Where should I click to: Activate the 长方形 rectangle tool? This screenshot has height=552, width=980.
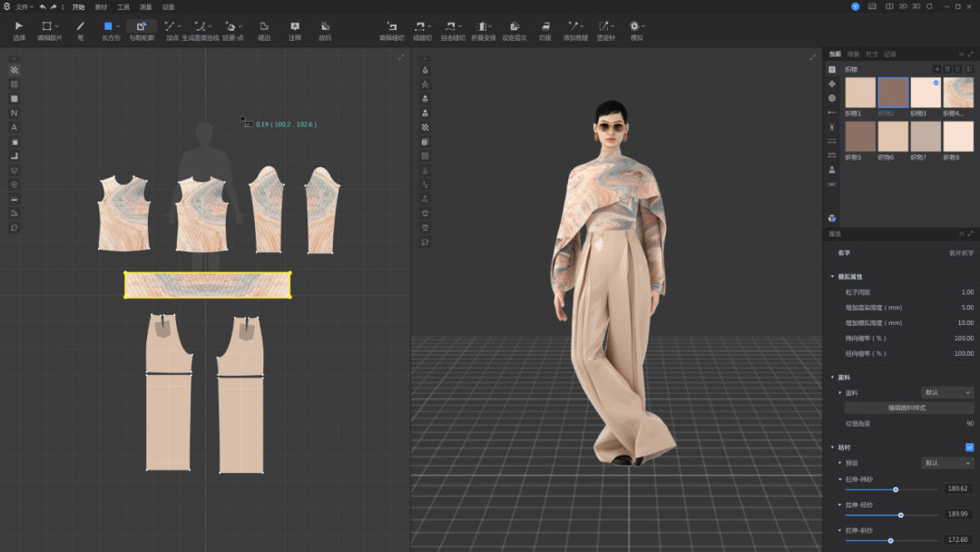(109, 27)
